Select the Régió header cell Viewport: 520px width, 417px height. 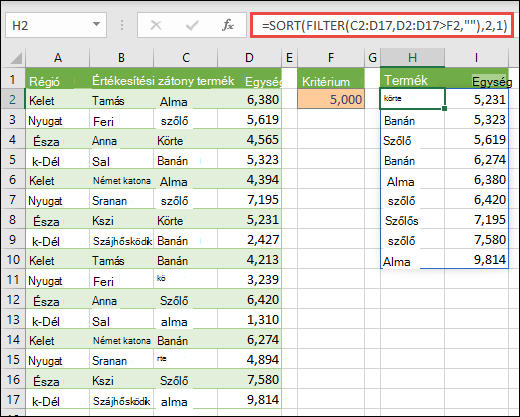pyautogui.click(x=57, y=79)
